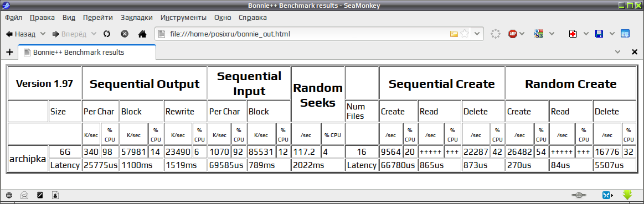This screenshot has width=644, height=204.
Task: Click the address book icon in status bar
Action: 55,195
